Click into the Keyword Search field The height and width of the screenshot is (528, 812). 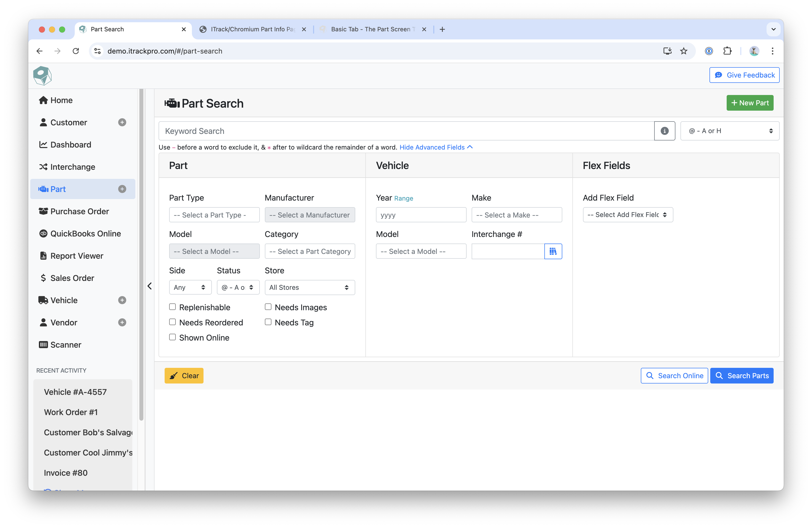click(x=406, y=131)
